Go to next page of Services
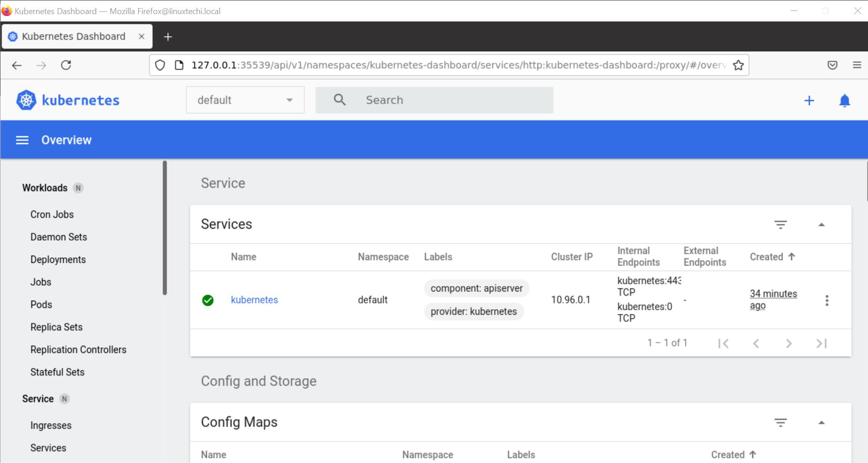 point(789,343)
